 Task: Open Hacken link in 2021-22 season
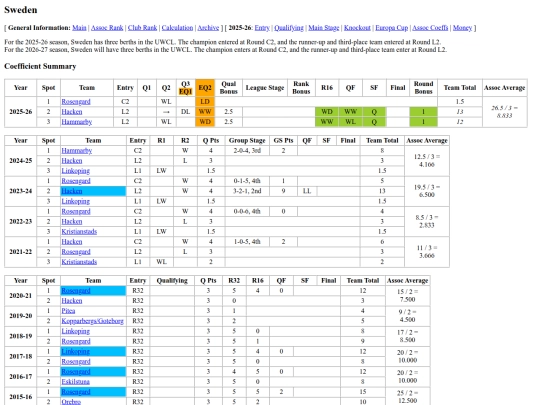72,242
